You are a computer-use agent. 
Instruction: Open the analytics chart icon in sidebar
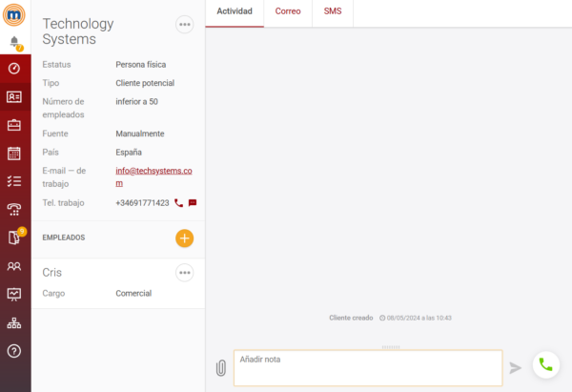(x=14, y=294)
